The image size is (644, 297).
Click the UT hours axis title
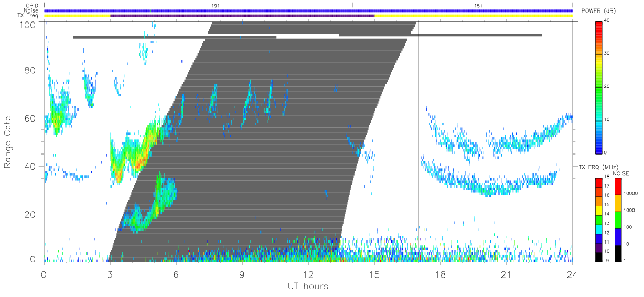pos(308,287)
